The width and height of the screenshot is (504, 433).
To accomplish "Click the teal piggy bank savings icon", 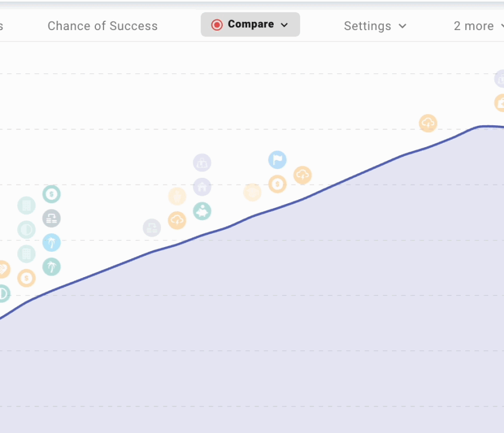I will 202,211.
